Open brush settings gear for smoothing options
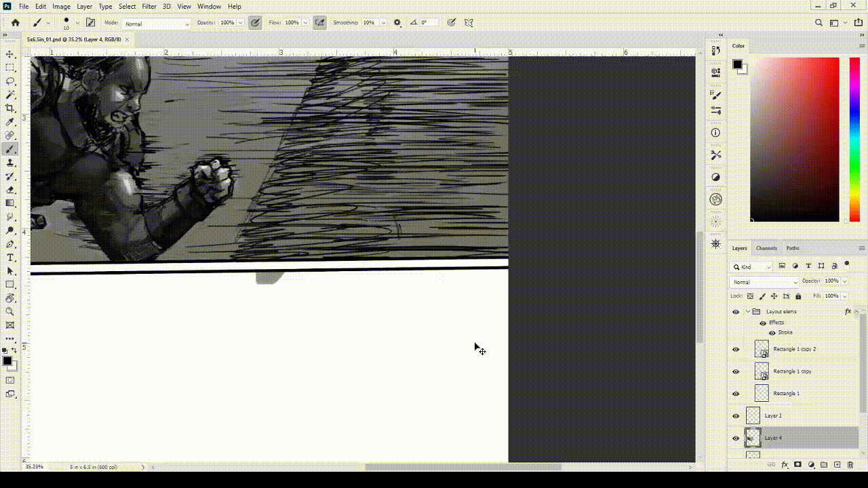868x488 pixels. pos(397,22)
